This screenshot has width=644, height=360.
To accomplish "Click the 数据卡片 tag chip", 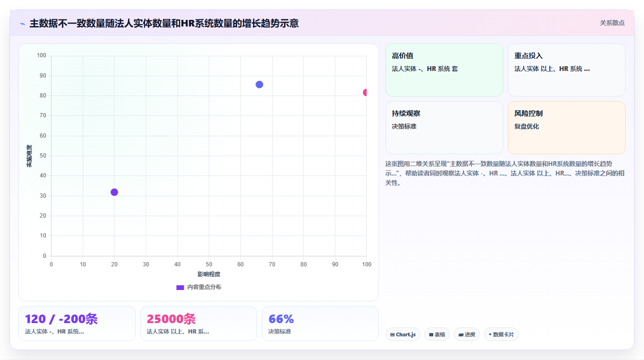I will click(501, 334).
